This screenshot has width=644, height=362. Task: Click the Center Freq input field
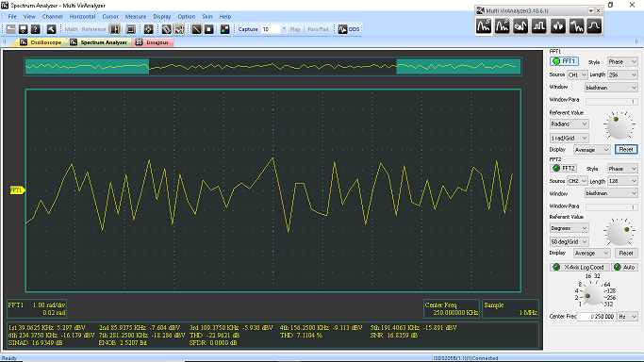point(596,317)
